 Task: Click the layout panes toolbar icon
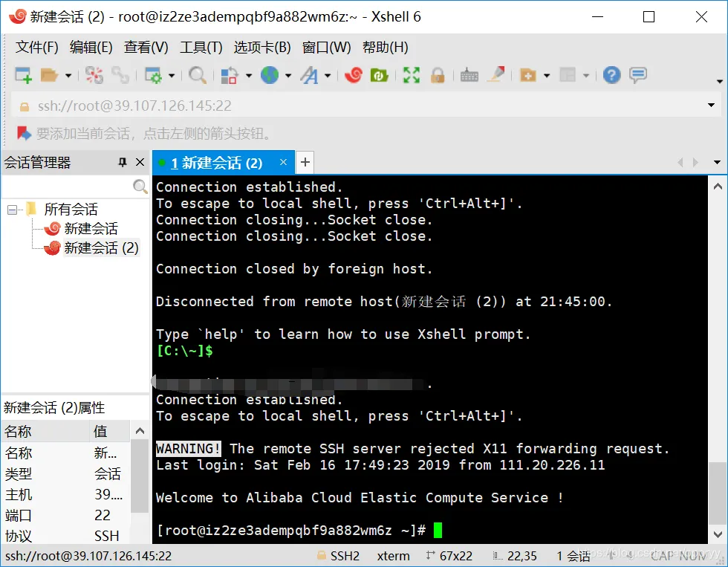568,75
